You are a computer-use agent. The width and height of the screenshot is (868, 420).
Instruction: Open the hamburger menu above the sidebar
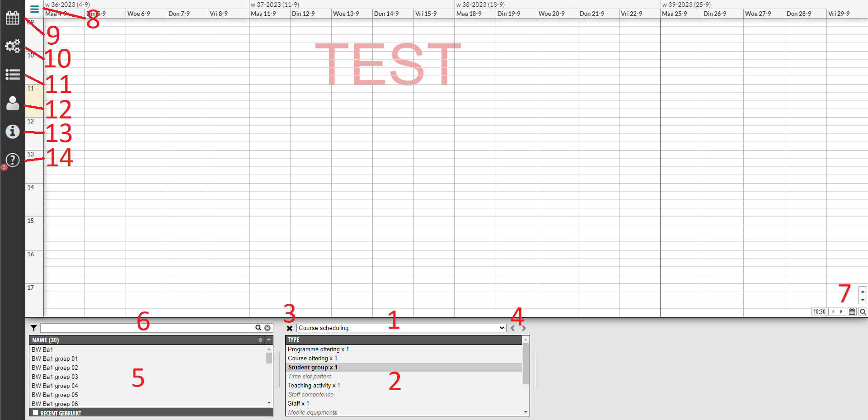[x=34, y=9]
